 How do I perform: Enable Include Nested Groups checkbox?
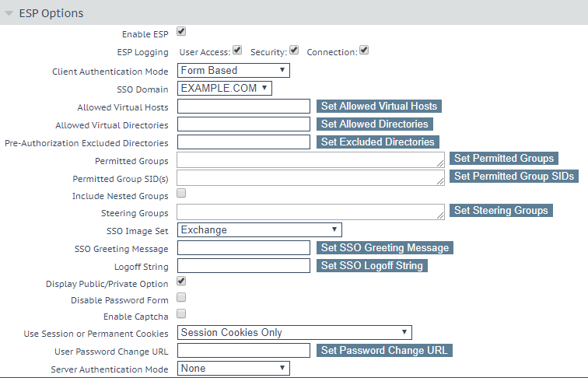click(181, 193)
